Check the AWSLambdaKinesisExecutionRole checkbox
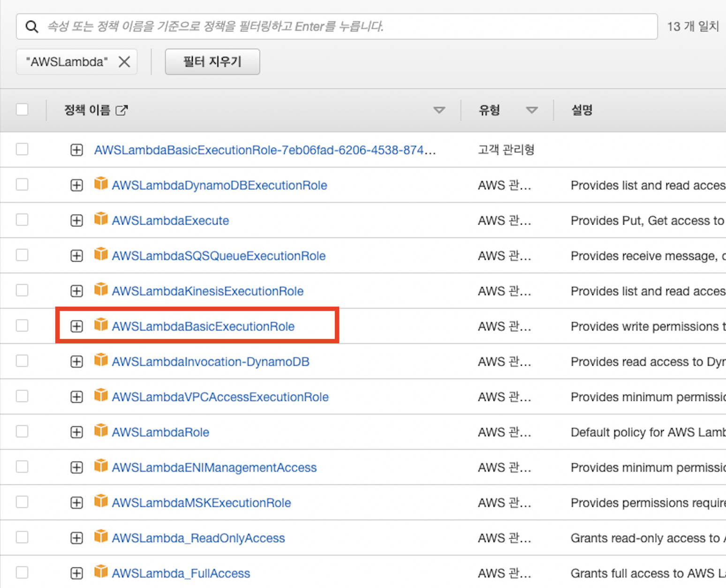 22,290
